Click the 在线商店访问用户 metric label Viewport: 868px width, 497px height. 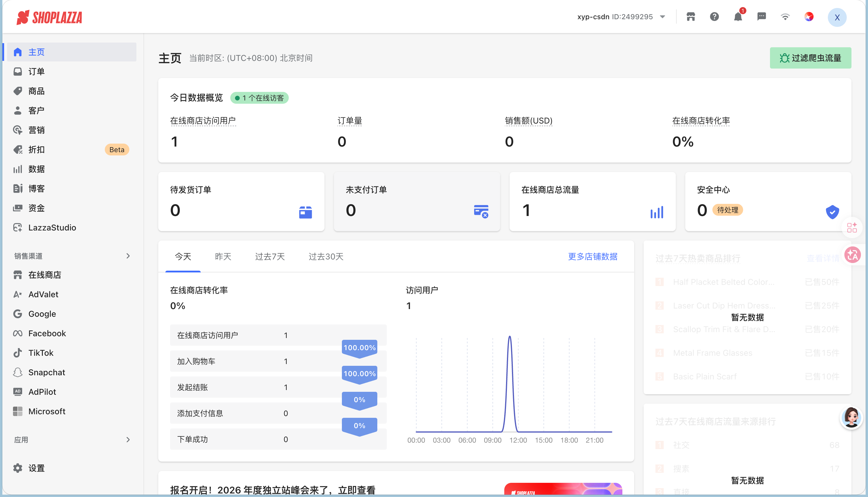[x=203, y=121]
